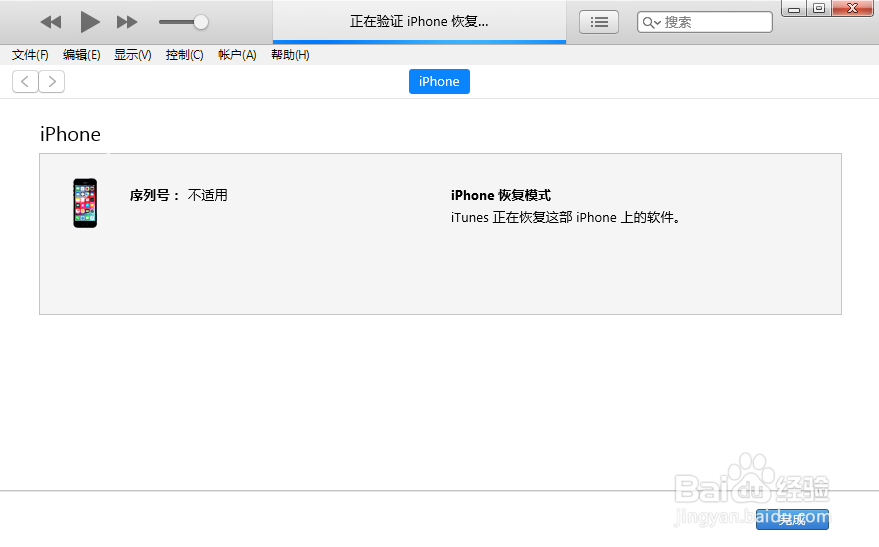Click the iPhone 恢复模式 heading
The height and width of the screenshot is (547, 879).
click(x=501, y=195)
